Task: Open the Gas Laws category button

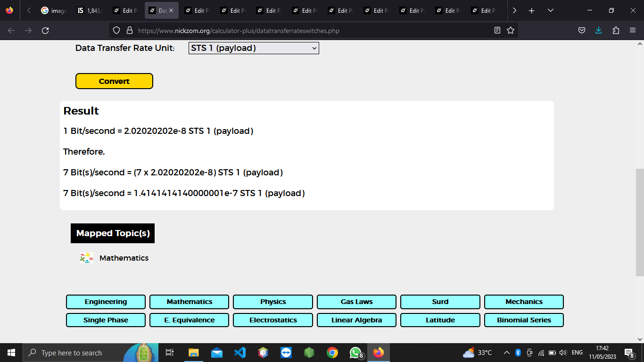Action: coord(356,302)
